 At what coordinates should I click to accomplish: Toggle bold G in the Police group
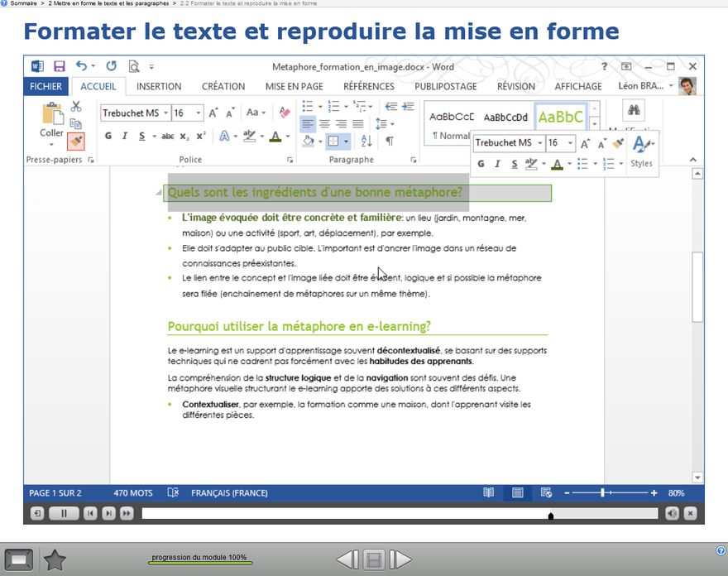click(x=108, y=137)
